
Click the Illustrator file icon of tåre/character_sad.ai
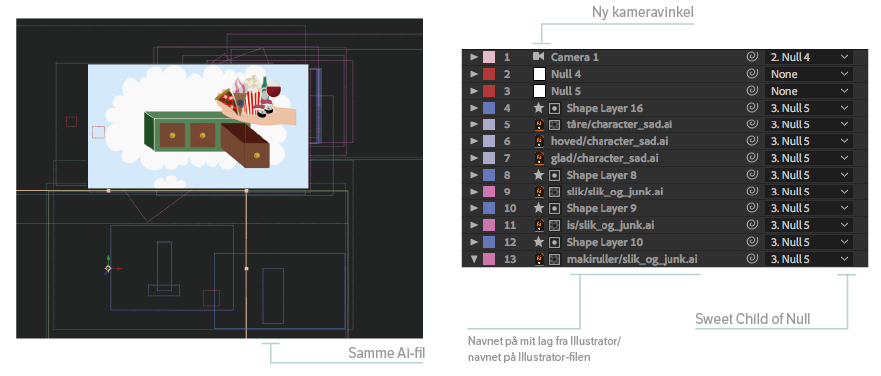click(x=539, y=124)
